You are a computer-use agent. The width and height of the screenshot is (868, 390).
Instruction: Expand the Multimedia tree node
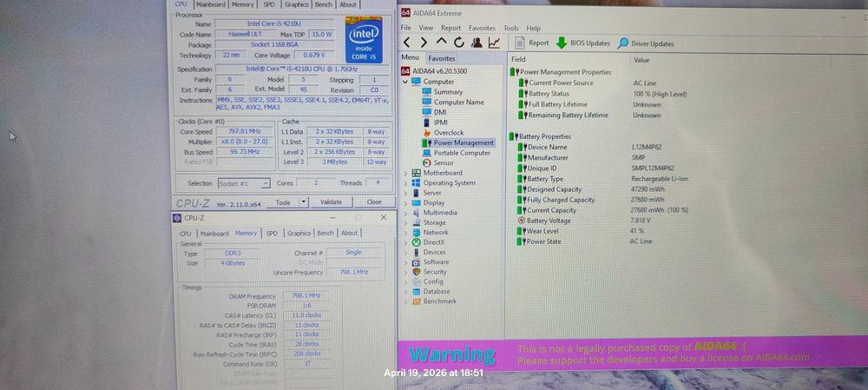coord(405,213)
